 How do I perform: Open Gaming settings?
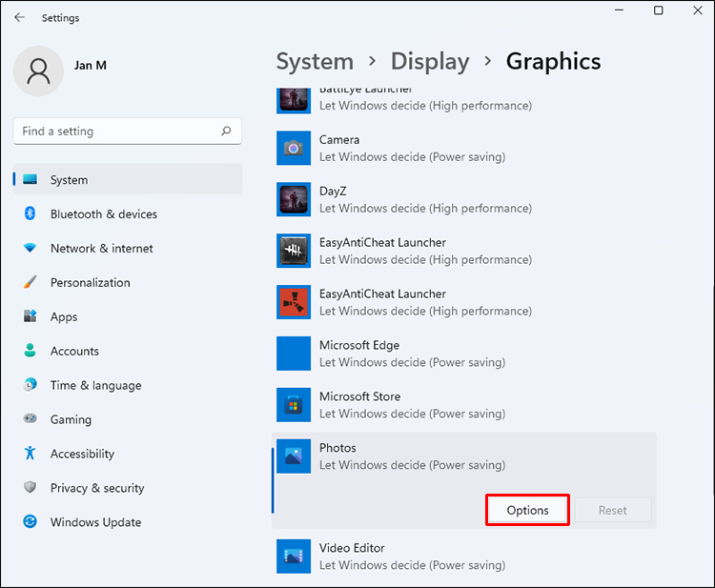click(x=128, y=419)
